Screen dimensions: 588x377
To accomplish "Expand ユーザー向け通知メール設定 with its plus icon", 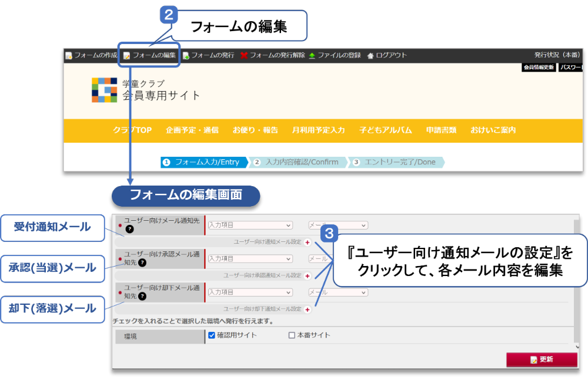I will (x=308, y=242).
